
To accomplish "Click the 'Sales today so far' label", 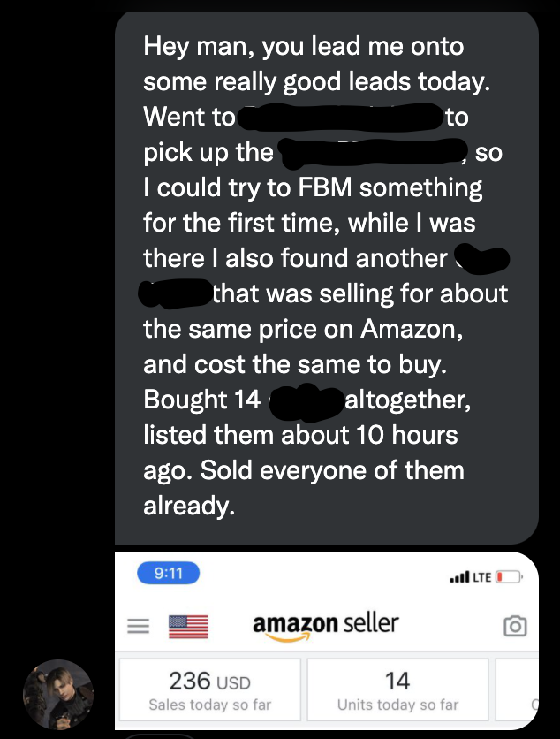I will (209, 705).
